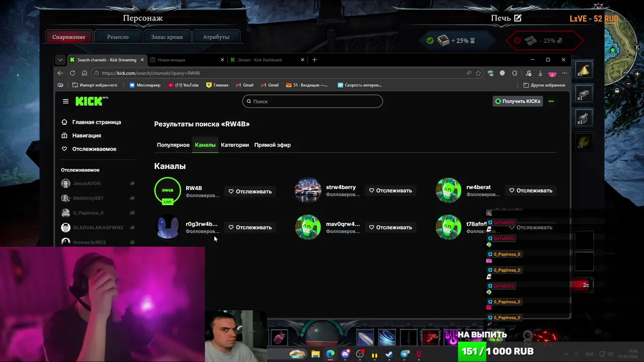Open the rw4berat channel avatar
Image resolution: width=644 pixels, height=362 pixels.
point(448,190)
